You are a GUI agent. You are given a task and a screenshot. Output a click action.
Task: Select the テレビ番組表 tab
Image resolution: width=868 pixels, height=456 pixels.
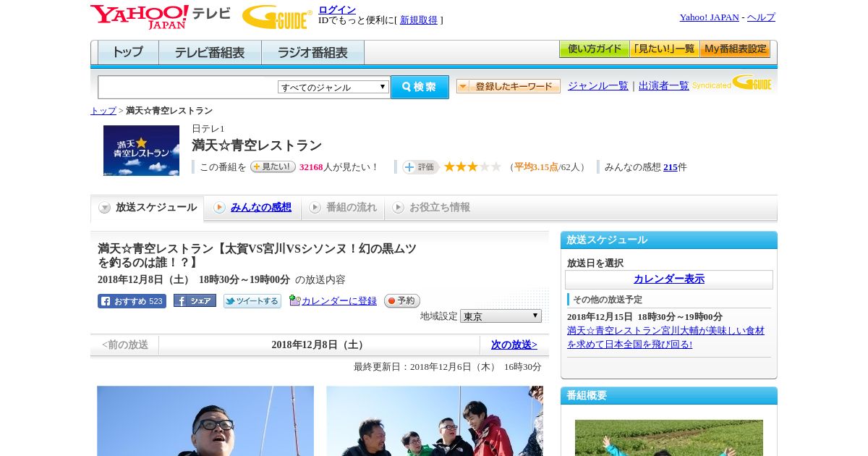[x=210, y=53]
